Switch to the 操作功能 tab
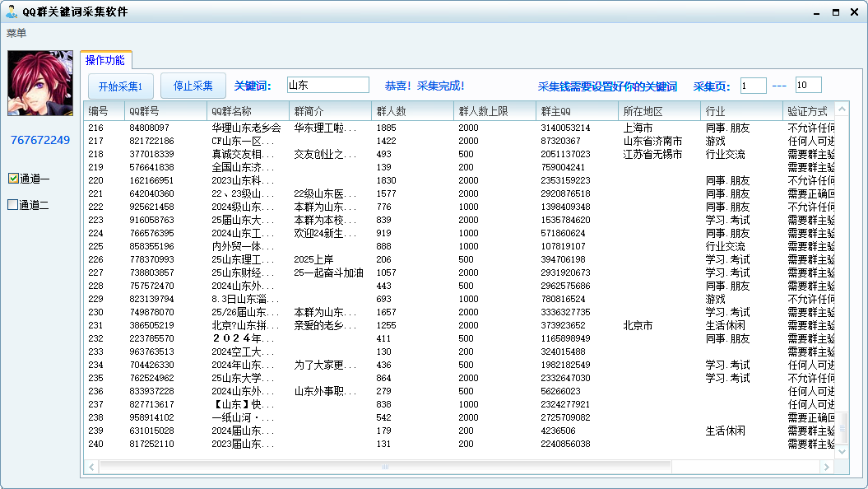868x489 pixels. coord(105,60)
